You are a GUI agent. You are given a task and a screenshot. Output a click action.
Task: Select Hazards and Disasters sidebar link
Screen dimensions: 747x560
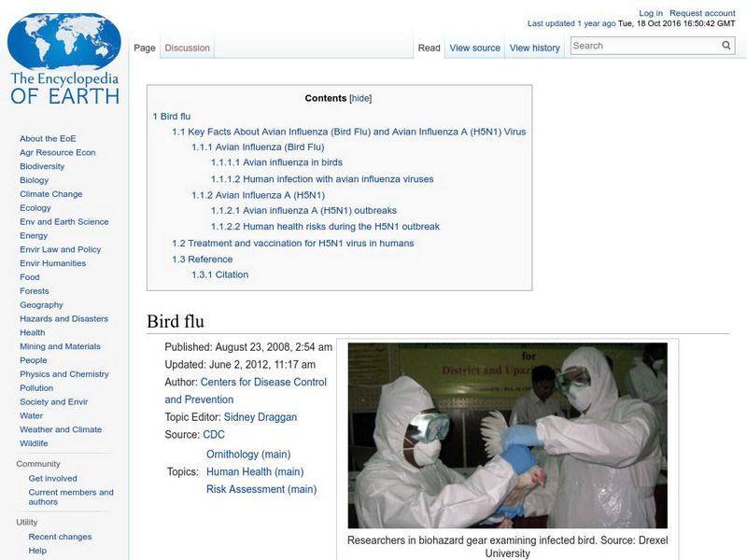[63, 318]
